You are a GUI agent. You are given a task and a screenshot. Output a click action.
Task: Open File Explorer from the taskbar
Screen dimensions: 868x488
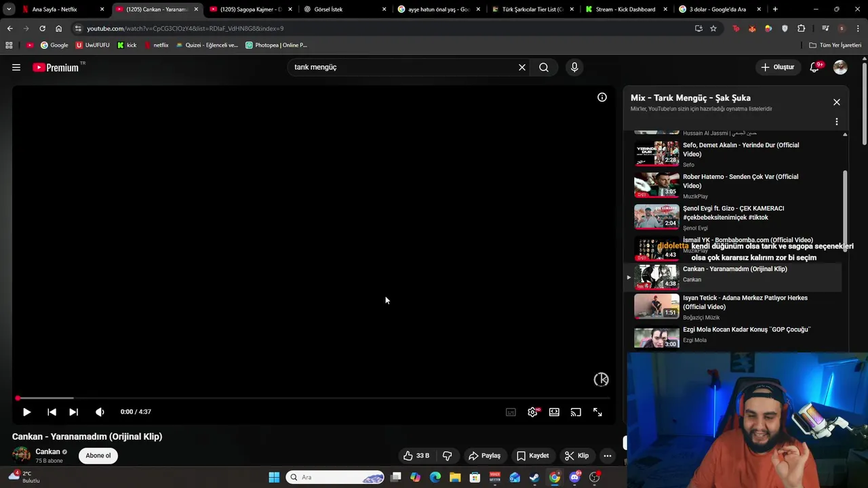tap(455, 477)
